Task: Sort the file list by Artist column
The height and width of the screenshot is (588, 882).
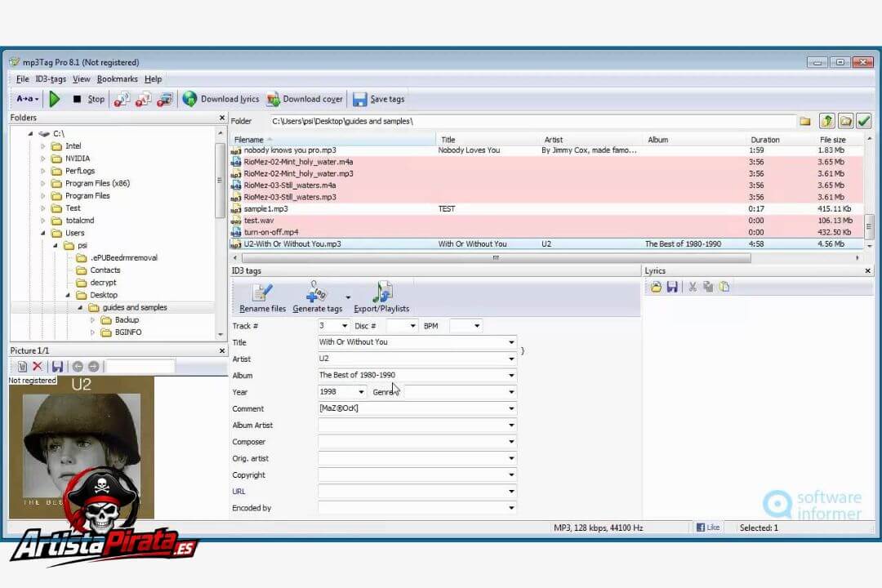Action: pyautogui.click(x=590, y=140)
